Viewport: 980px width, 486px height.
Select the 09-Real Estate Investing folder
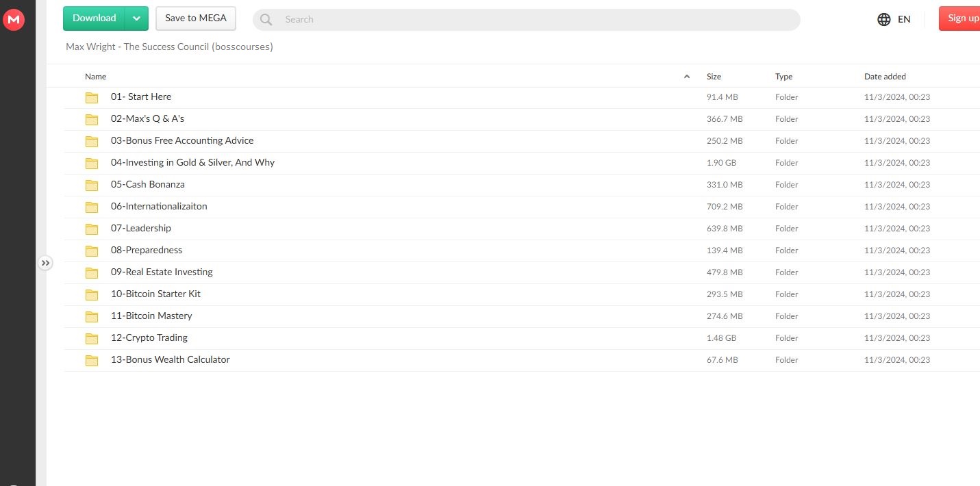click(162, 272)
